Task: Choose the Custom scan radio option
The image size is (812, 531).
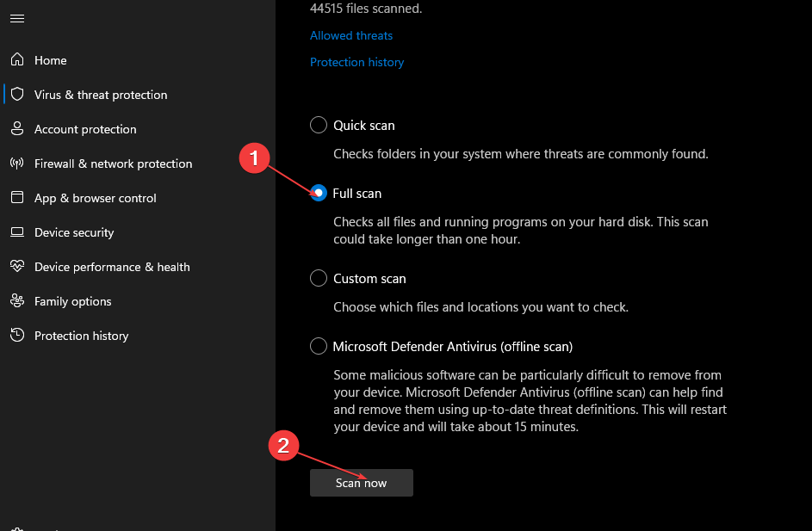Action: [319, 279]
